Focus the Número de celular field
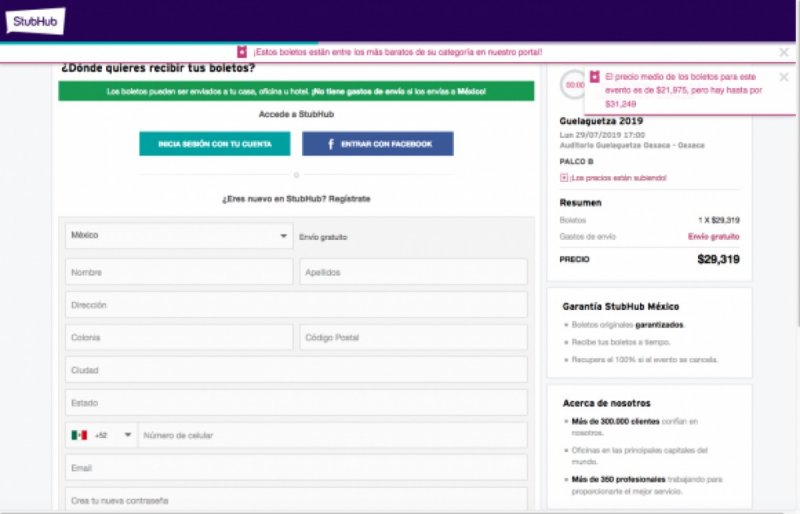The image size is (800, 514). (332, 435)
